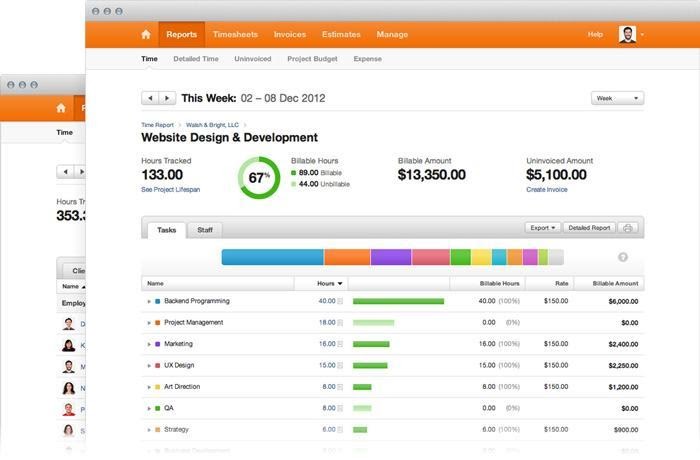Expand the Strategy task row
The width and height of the screenshot is (700, 460).
click(149, 430)
